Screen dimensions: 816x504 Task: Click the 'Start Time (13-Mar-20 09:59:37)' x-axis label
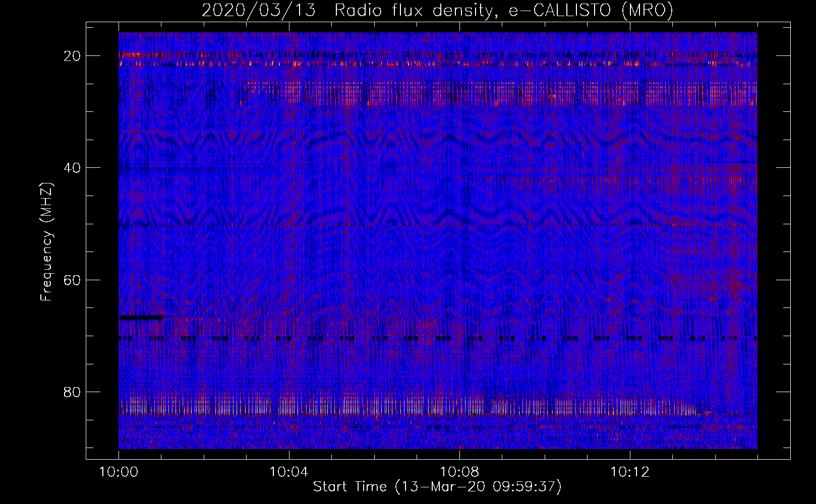point(437,487)
